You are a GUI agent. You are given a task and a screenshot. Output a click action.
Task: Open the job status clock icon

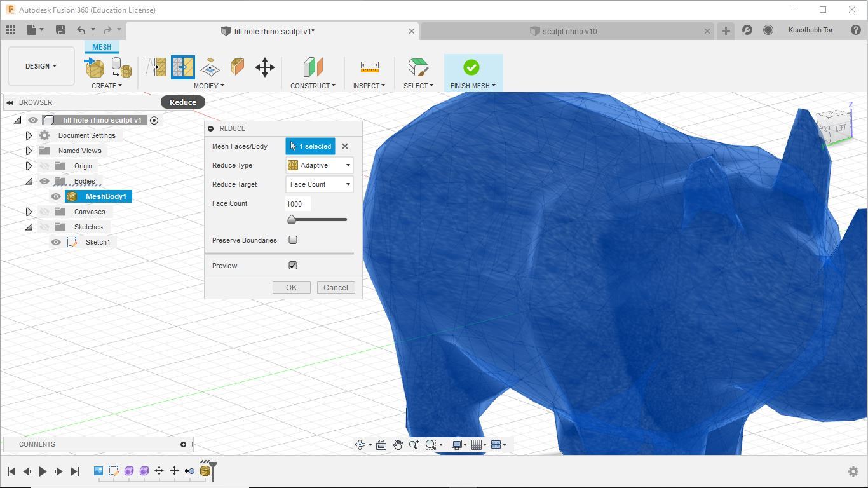click(x=768, y=30)
